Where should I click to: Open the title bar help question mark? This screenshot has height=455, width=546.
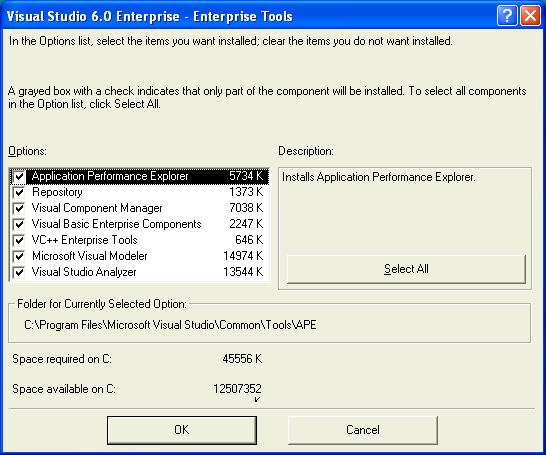(x=507, y=16)
